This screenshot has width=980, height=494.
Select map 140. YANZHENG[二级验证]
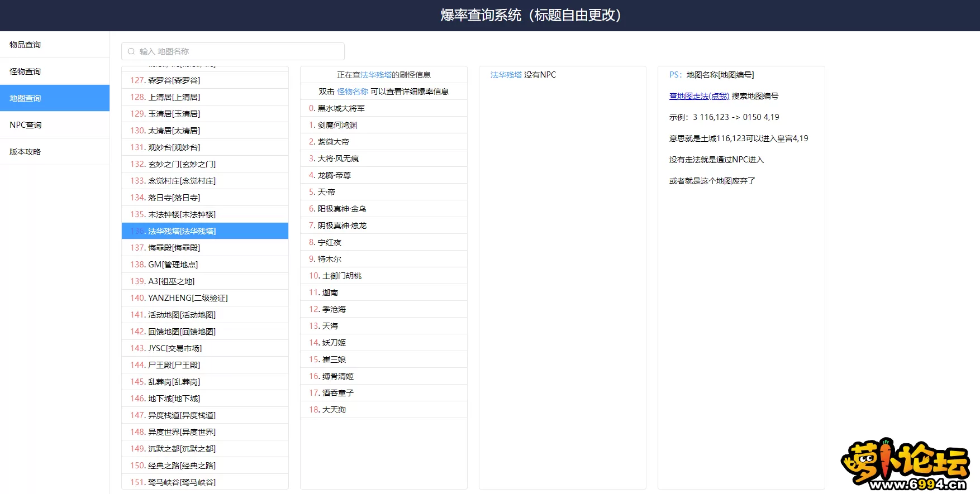205,298
